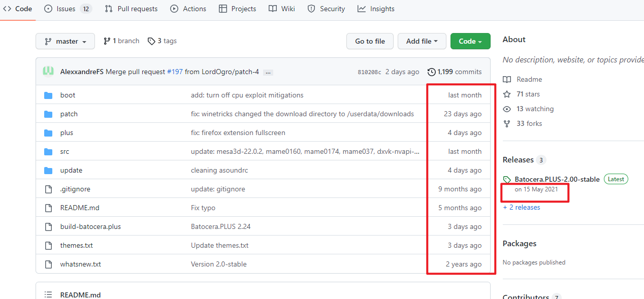Click README.md file icon in file list
Image resolution: width=644 pixels, height=299 pixels.
(48, 208)
